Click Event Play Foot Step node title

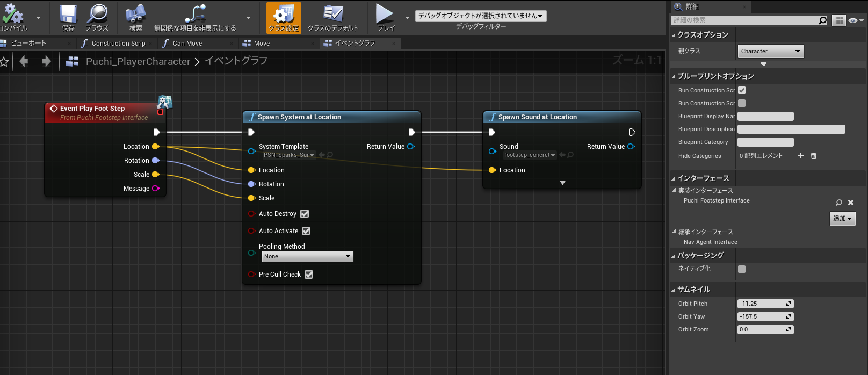click(92, 108)
